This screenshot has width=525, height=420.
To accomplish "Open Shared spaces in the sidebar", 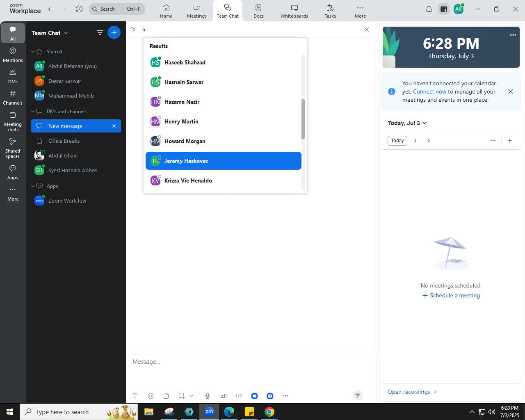I will (x=13, y=148).
